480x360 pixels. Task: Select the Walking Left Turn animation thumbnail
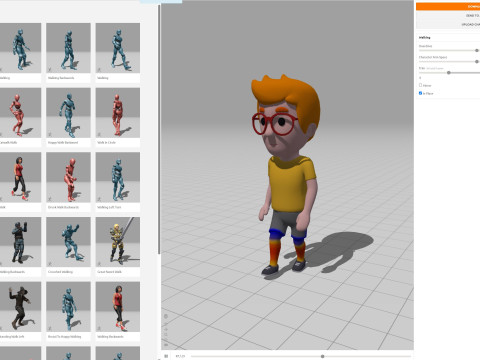click(118, 177)
